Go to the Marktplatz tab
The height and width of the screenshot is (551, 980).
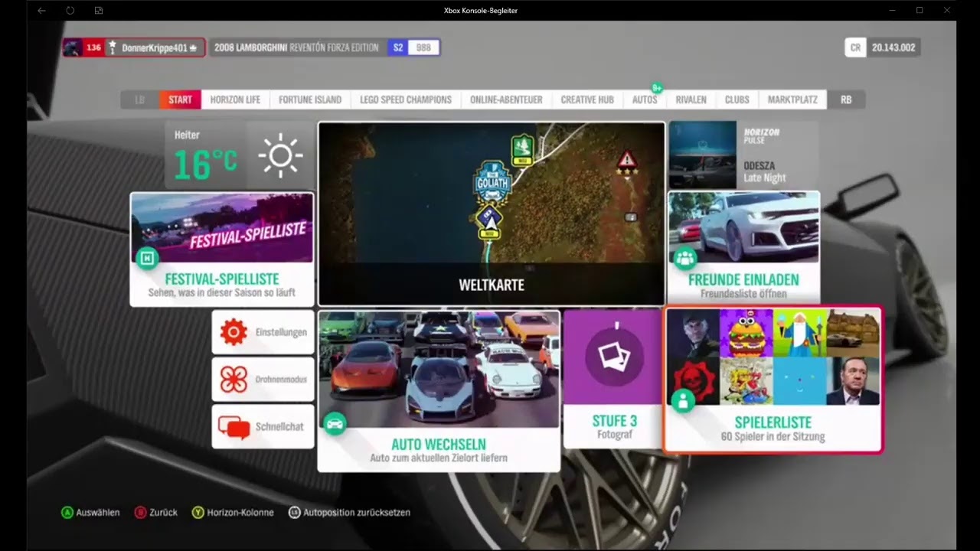click(x=792, y=99)
